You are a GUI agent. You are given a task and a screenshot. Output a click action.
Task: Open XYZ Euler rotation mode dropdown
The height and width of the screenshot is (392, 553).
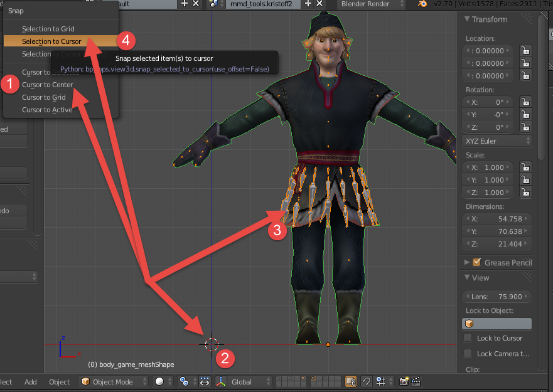(x=497, y=141)
